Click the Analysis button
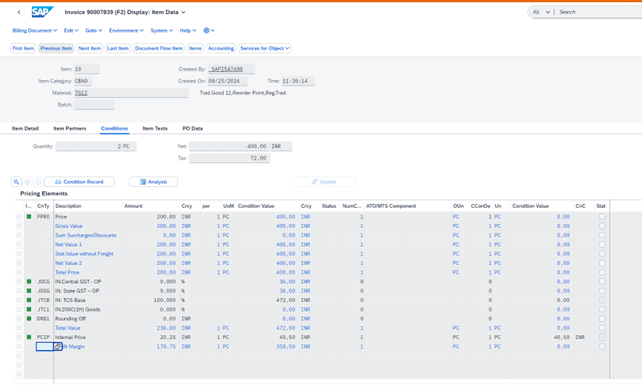The height and width of the screenshot is (385, 642). coord(153,181)
